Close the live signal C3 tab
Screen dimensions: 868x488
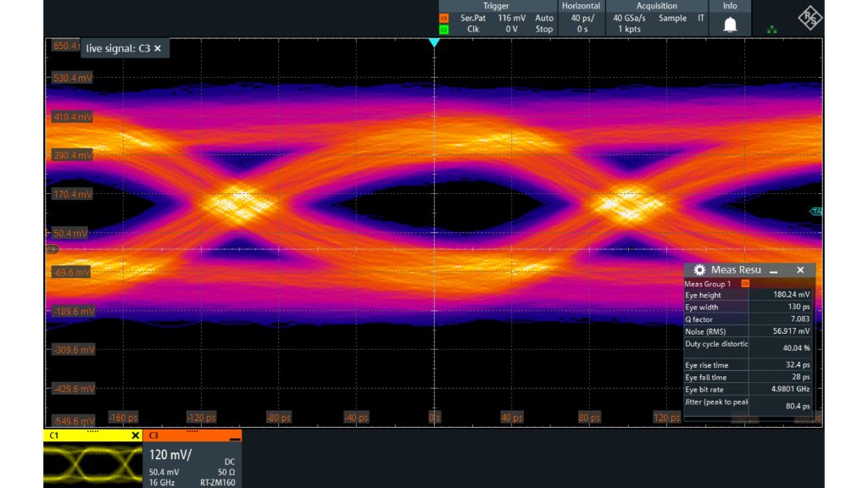tap(158, 48)
